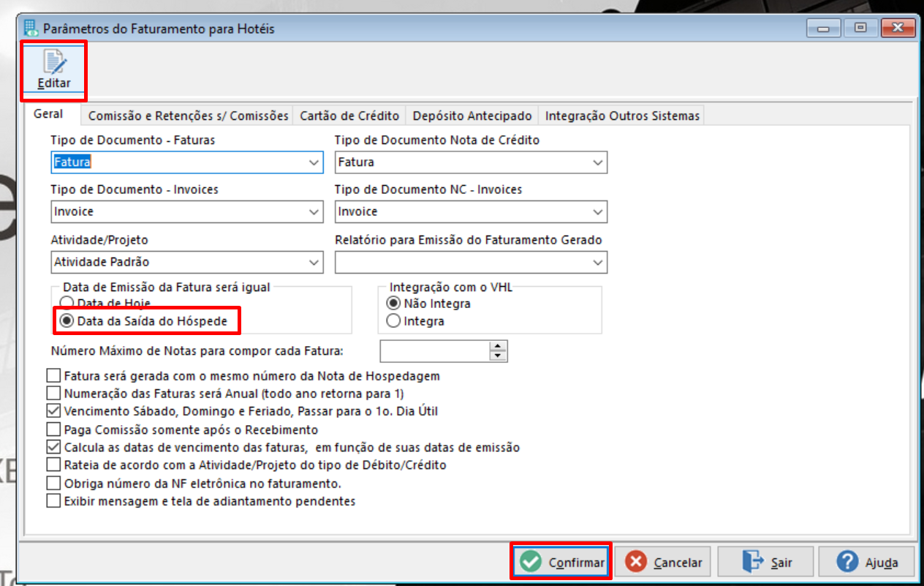Toggle Calcula as datas de vencimento checkbox
Viewport: 924px width, 586px height.
click(x=53, y=447)
